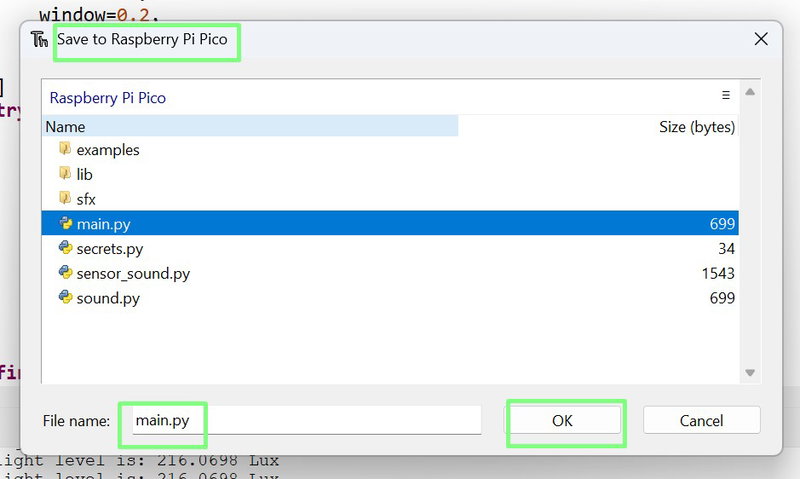The image size is (800, 479).
Task: Click the sfx folder icon
Action: click(x=65, y=198)
